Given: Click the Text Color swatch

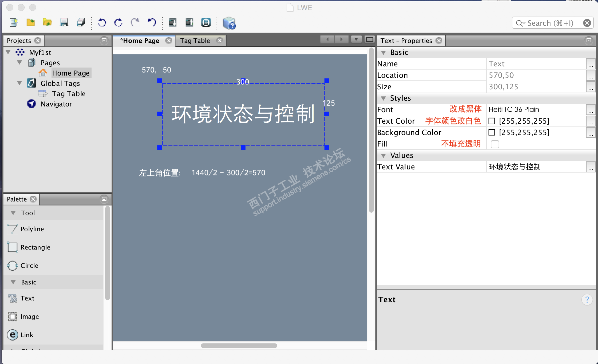Looking at the screenshot, I should (492, 121).
